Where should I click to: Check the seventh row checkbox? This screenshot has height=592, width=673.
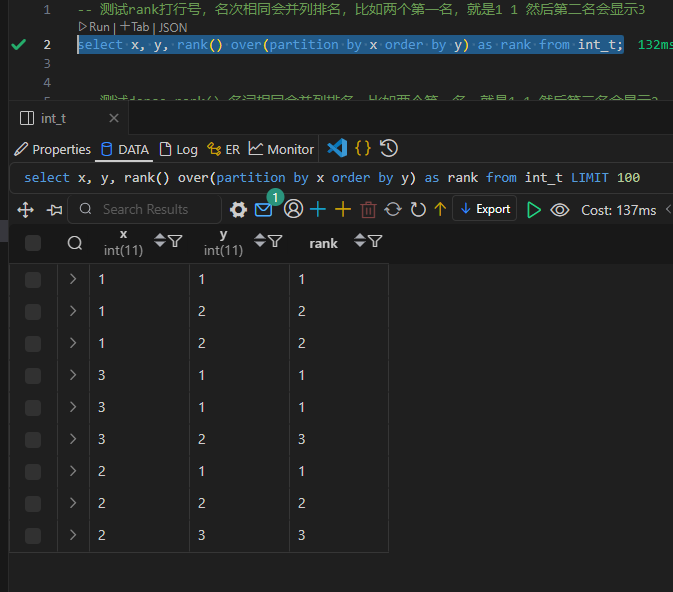[x=33, y=472]
